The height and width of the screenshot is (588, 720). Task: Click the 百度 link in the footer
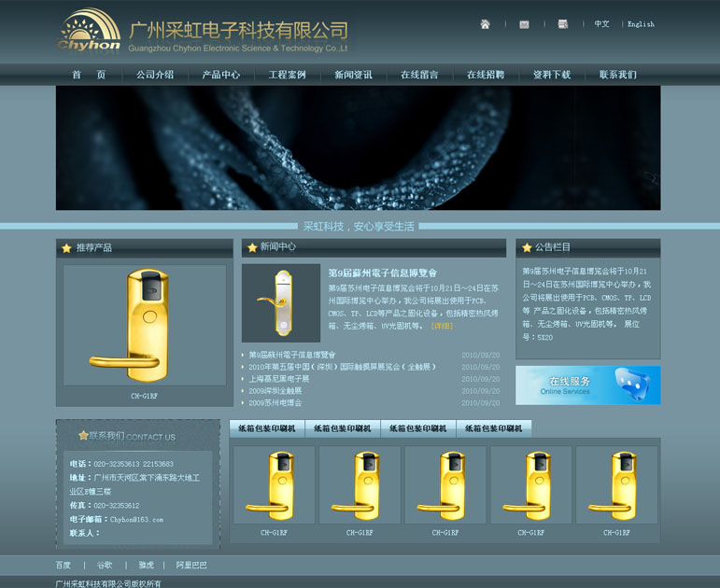click(64, 566)
